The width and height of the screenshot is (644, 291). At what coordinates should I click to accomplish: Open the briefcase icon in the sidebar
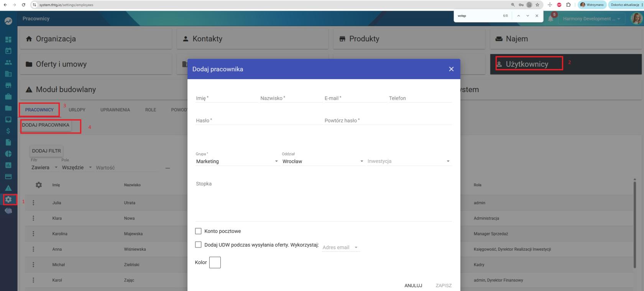[x=8, y=96]
